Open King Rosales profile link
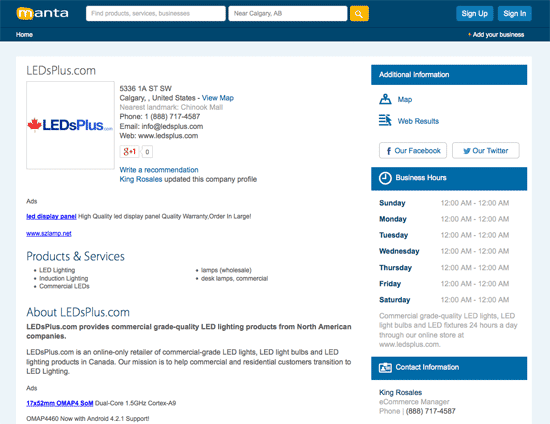550x424 pixels. (x=141, y=179)
